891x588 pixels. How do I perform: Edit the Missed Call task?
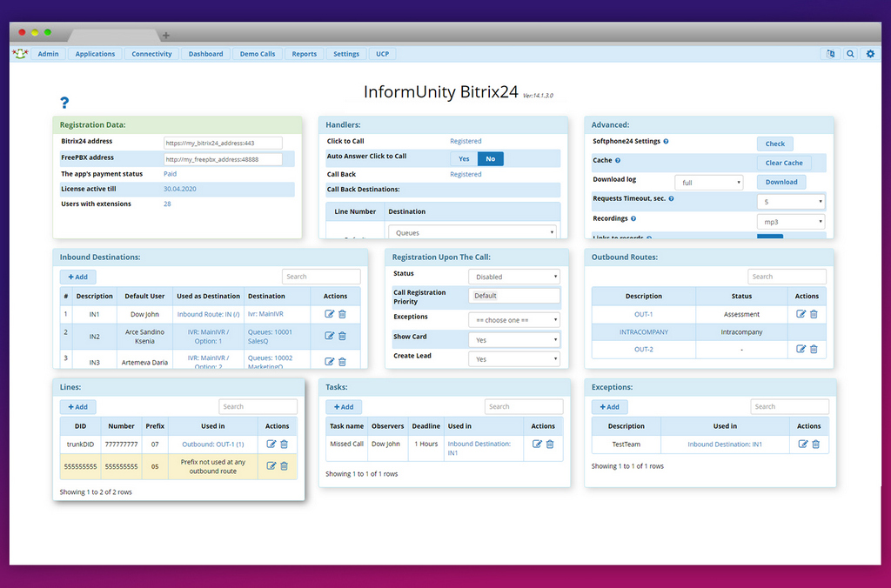point(537,444)
